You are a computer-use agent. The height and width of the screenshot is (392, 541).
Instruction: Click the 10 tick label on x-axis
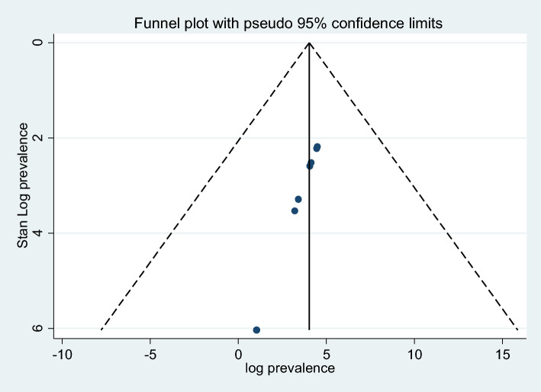(414, 355)
